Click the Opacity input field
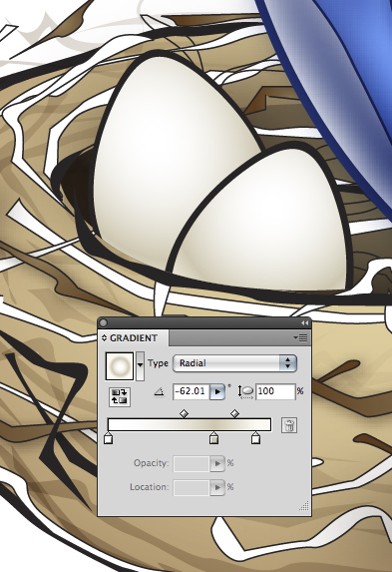This screenshot has width=392, height=572. [x=192, y=463]
